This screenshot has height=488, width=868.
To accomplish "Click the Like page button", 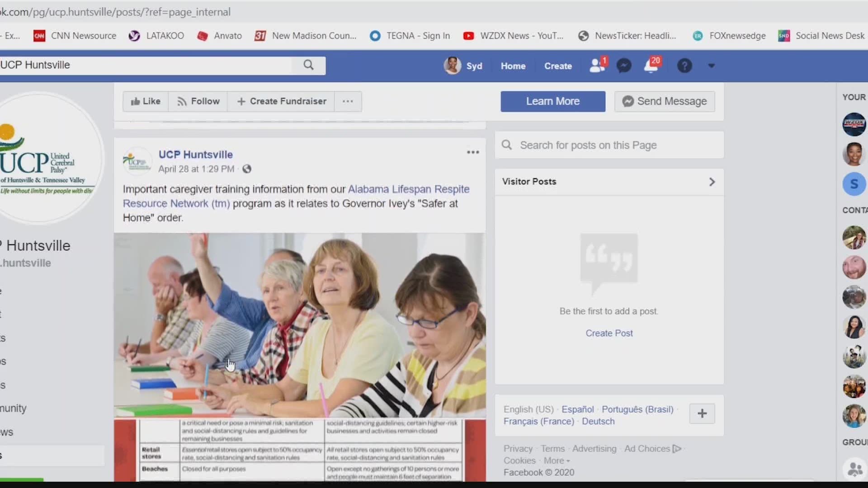I will (146, 101).
